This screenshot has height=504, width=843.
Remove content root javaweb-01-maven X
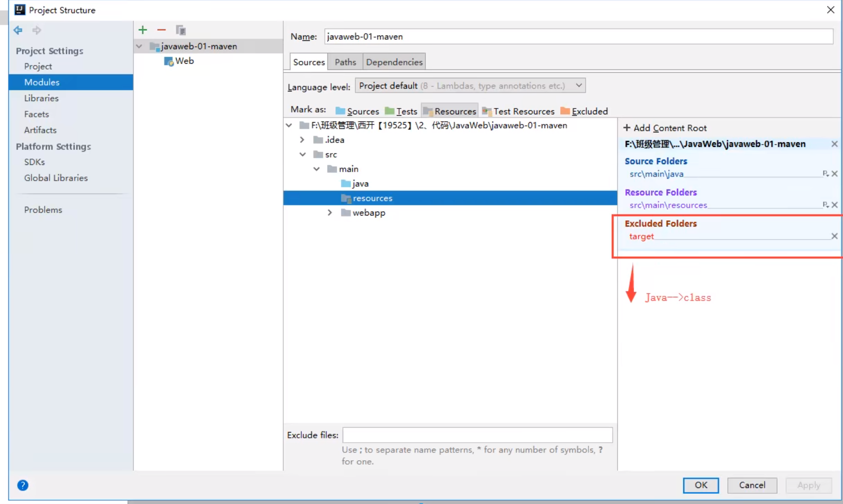click(x=834, y=144)
